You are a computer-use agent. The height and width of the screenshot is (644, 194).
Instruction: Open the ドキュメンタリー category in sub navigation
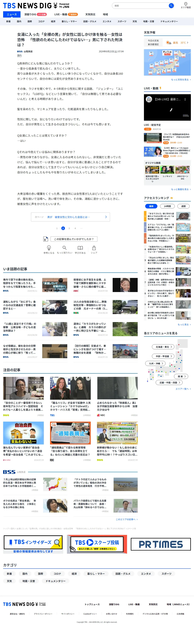point(169,21)
